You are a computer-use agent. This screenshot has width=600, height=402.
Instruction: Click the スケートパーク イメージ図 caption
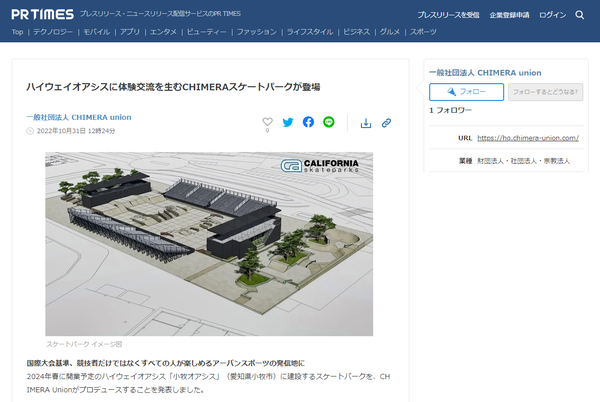point(84,344)
